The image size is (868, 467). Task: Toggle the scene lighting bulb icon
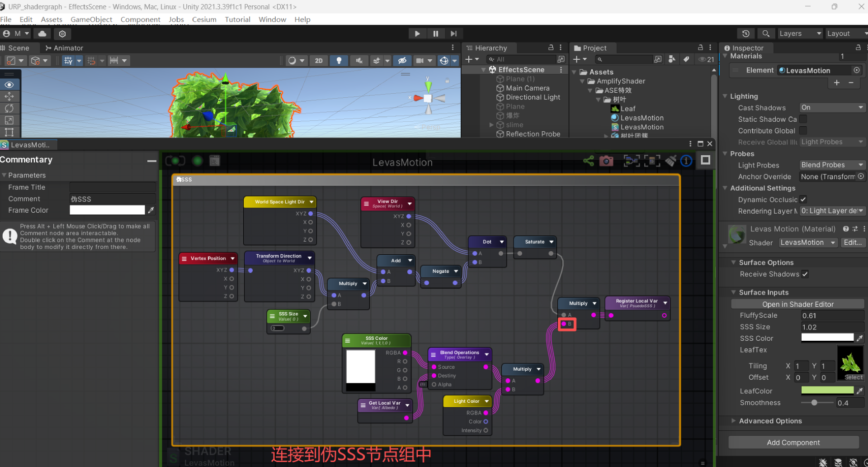click(x=339, y=61)
